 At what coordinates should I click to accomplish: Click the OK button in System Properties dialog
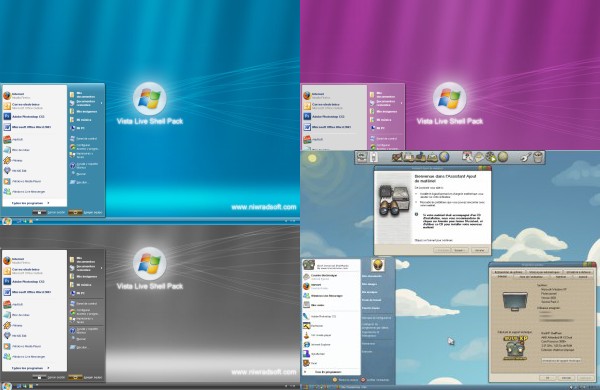pyautogui.click(x=547, y=378)
